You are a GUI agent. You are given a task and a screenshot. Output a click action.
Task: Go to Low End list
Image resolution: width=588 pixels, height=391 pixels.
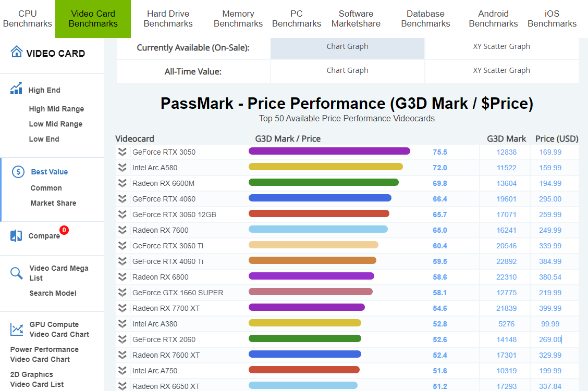pos(44,139)
